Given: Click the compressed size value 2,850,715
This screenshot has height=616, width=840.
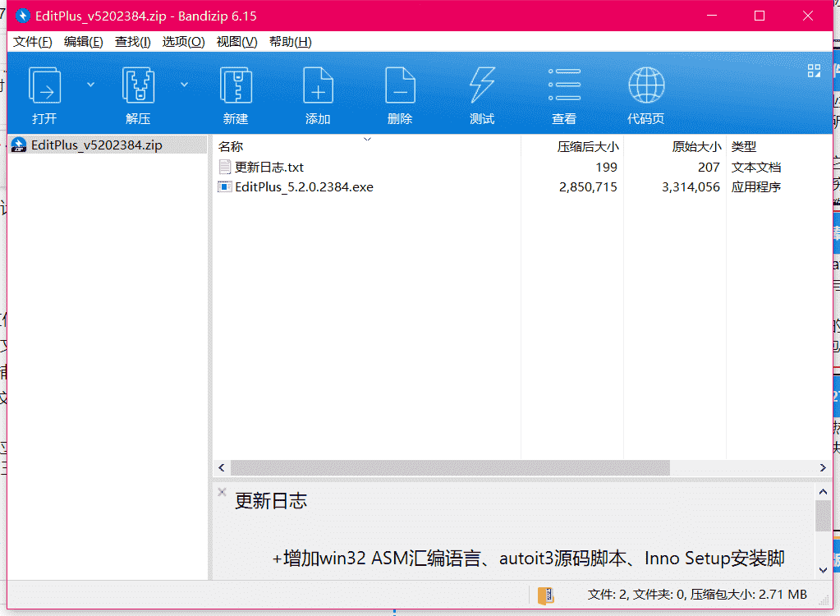Looking at the screenshot, I should [588, 187].
